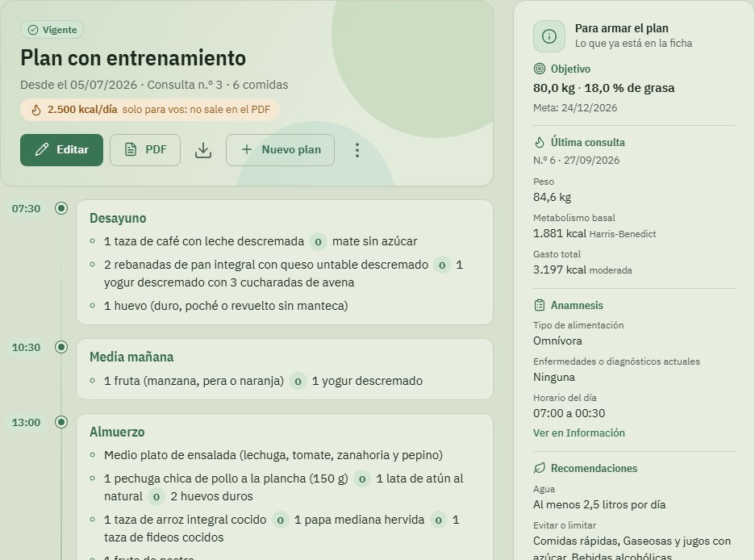Select the 07:30 timeline marker
755x560 pixels.
61,208
